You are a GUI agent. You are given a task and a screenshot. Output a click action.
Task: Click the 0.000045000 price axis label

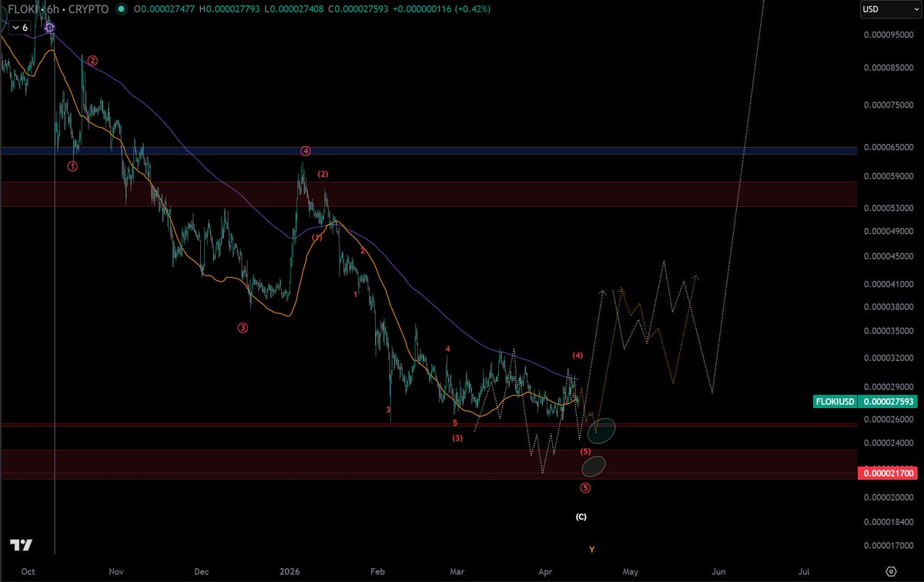click(889, 257)
